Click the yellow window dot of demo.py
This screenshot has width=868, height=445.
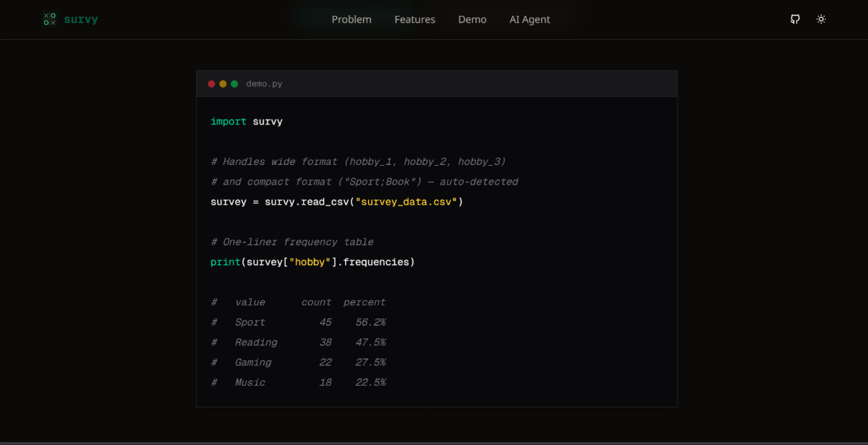click(x=223, y=84)
